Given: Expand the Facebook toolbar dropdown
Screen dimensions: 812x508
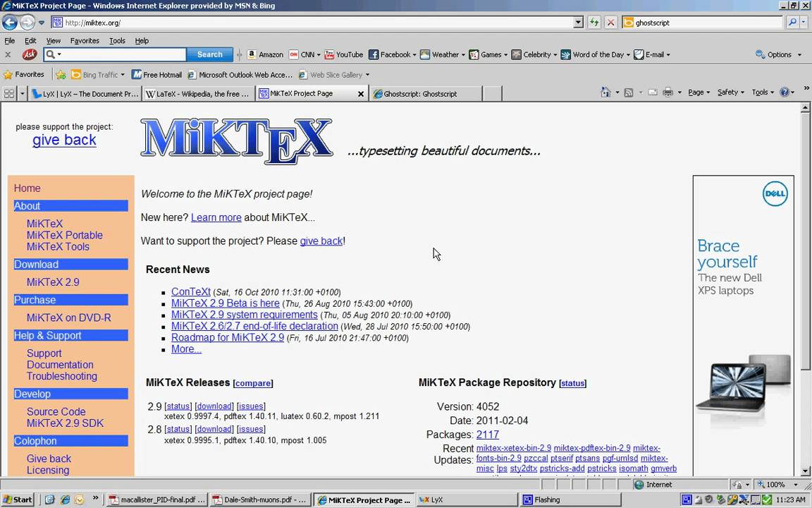Looking at the screenshot, I should click(414, 54).
